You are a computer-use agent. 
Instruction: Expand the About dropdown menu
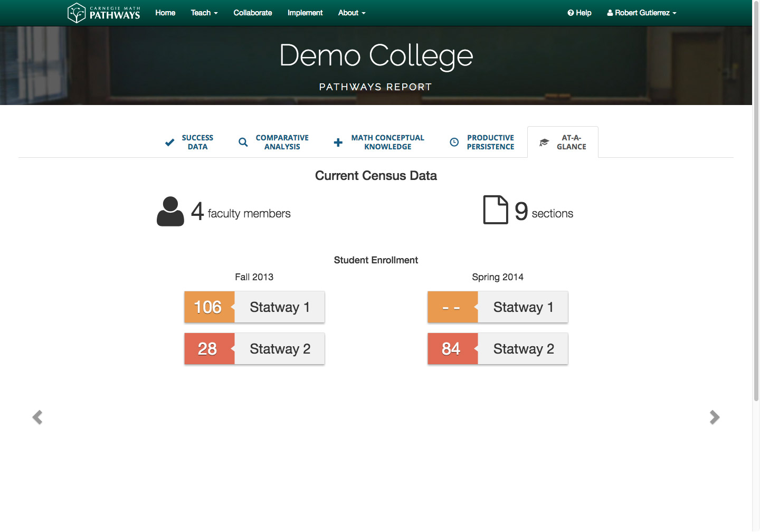point(352,13)
